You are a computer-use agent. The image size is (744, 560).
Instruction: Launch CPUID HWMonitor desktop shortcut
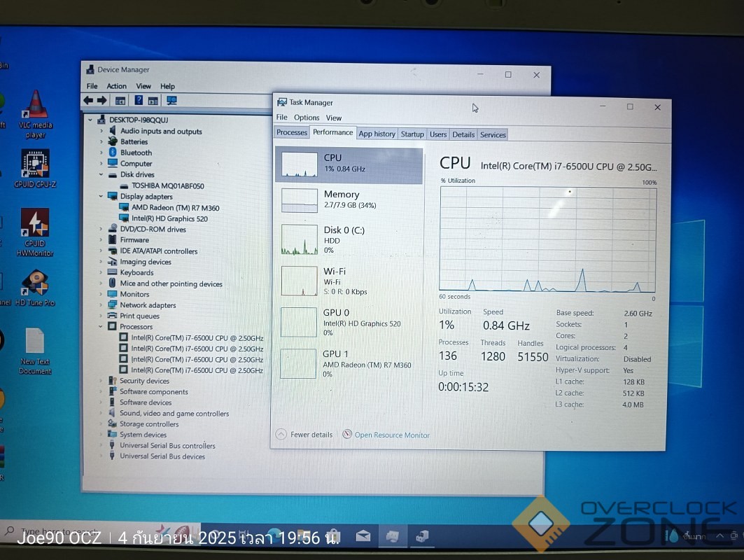(x=34, y=232)
